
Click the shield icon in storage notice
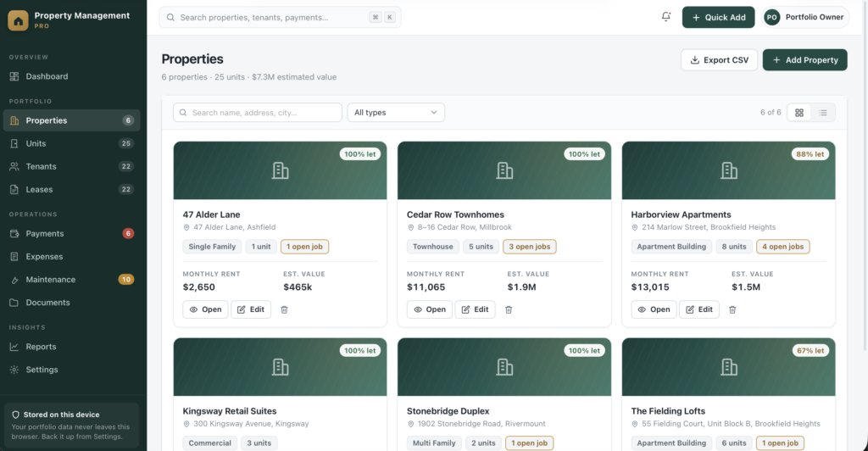[x=15, y=415]
